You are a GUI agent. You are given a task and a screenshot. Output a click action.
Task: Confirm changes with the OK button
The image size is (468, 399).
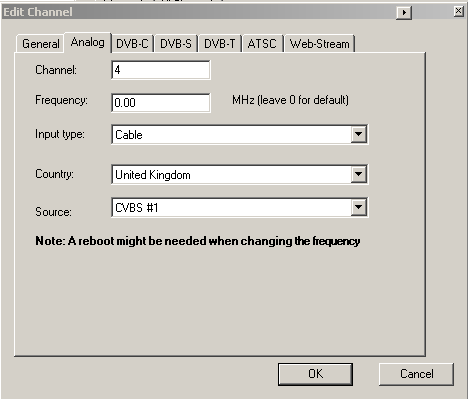pyautogui.click(x=315, y=374)
